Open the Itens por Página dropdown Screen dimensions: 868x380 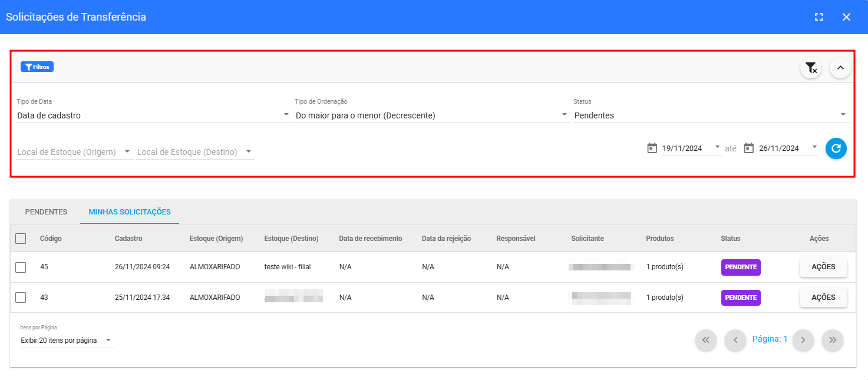click(x=67, y=341)
